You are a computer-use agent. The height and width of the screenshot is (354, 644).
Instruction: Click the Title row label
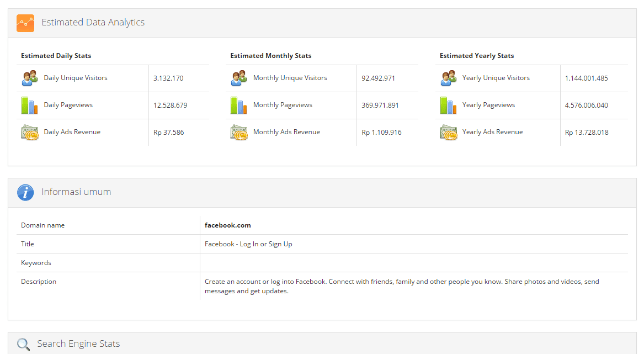[28, 244]
